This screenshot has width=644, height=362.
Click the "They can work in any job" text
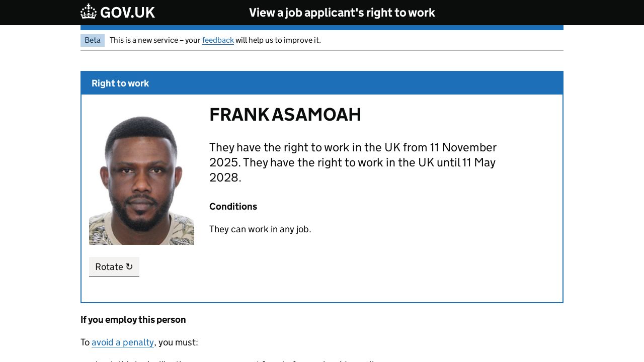coord(260,229)
